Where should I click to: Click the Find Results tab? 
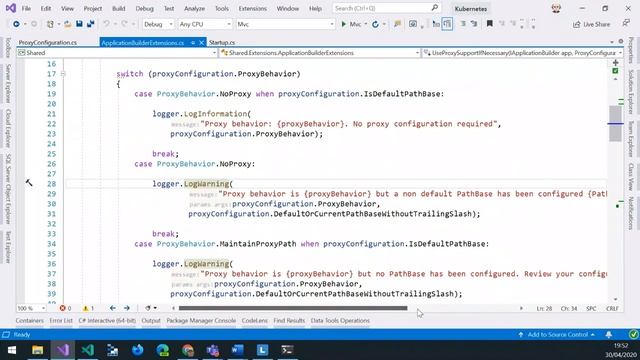(289, 321)
